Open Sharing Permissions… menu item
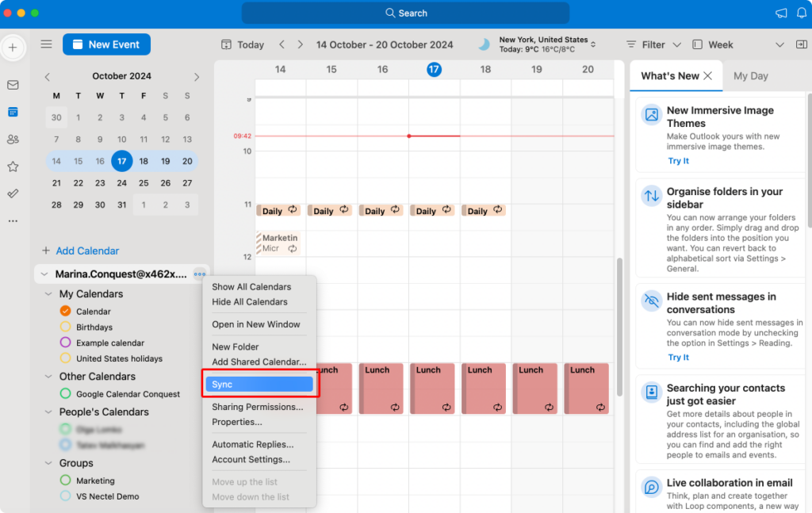Image resolution: width=812 pixels, height=513 pixels. click(x=258, y=407)
